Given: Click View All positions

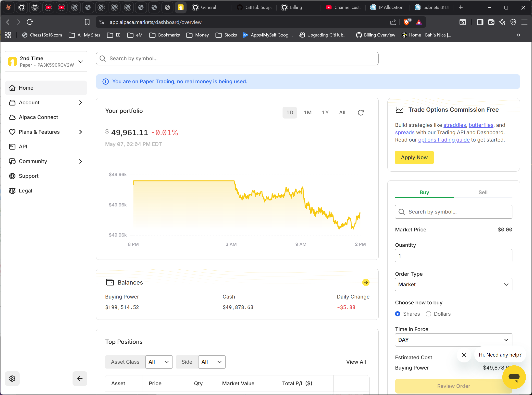Looking at the screenshot, I should [x=356, y=362].
